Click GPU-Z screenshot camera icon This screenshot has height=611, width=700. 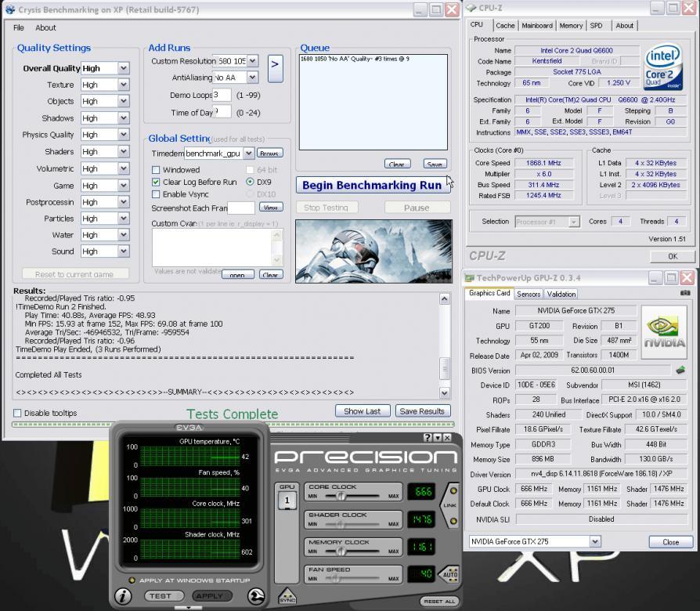coord(685,293)
